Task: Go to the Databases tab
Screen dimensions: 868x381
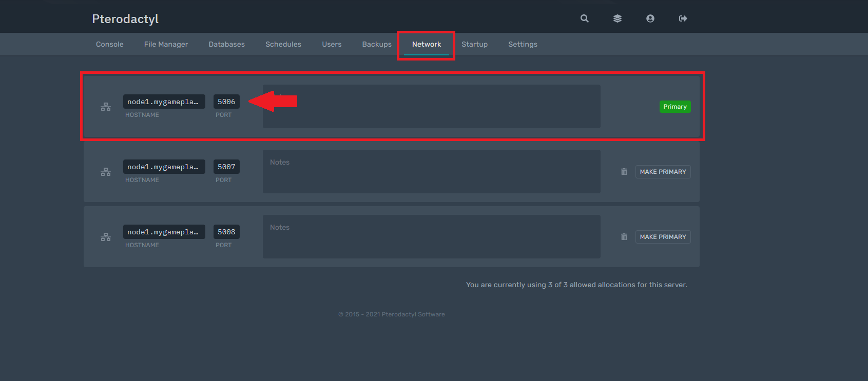Action: tap(227, 44)
